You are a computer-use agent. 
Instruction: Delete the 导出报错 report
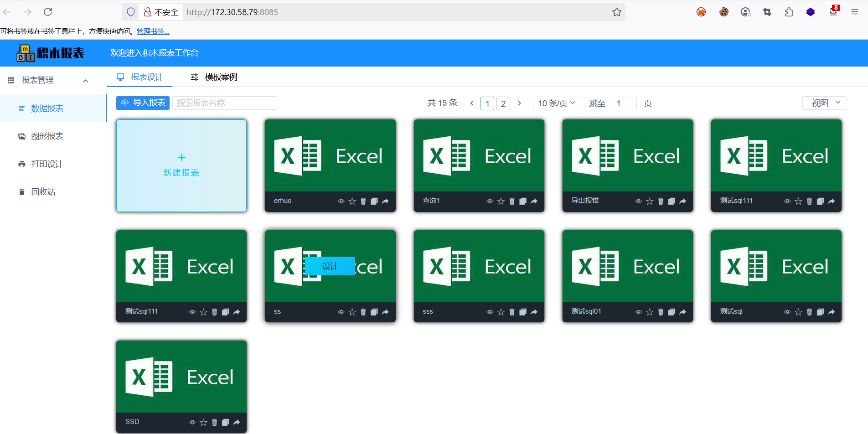click(661, 201)
